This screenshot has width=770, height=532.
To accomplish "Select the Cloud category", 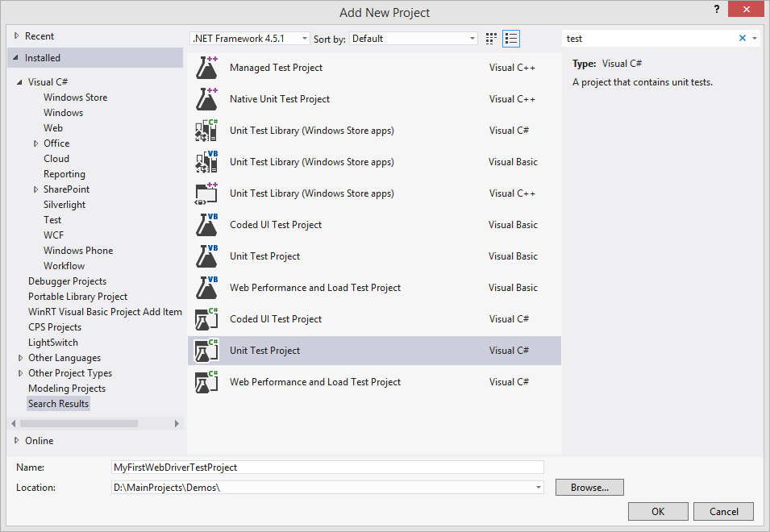I will [x=56, y=159].
